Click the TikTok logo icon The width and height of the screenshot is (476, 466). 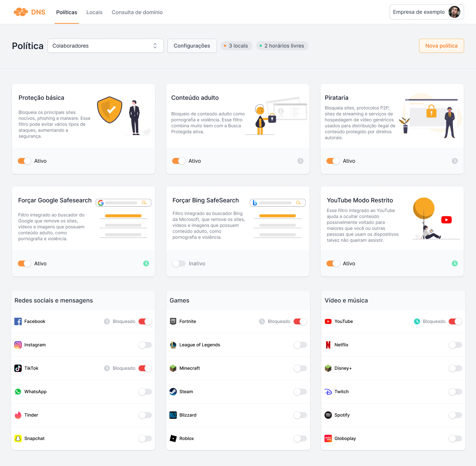pos(18,368)
